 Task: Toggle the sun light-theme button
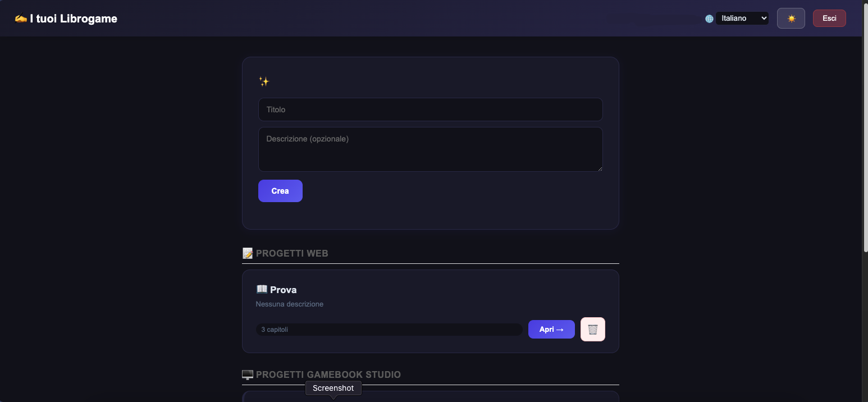791,19
